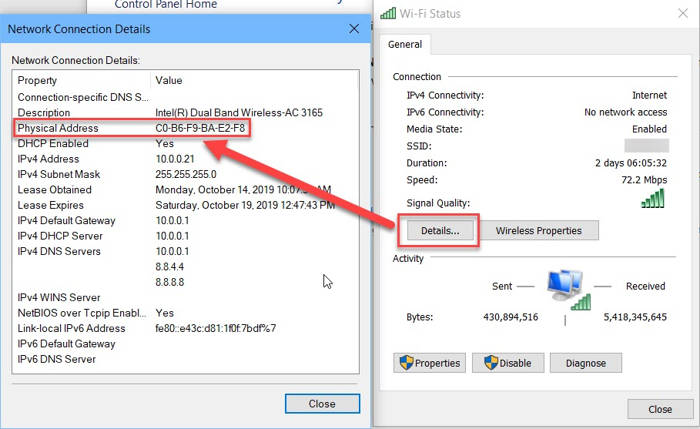The height and width of the screenshot is (429, 700).
Task: Click the Signal Quality bars icon
Action: (653, 199)
